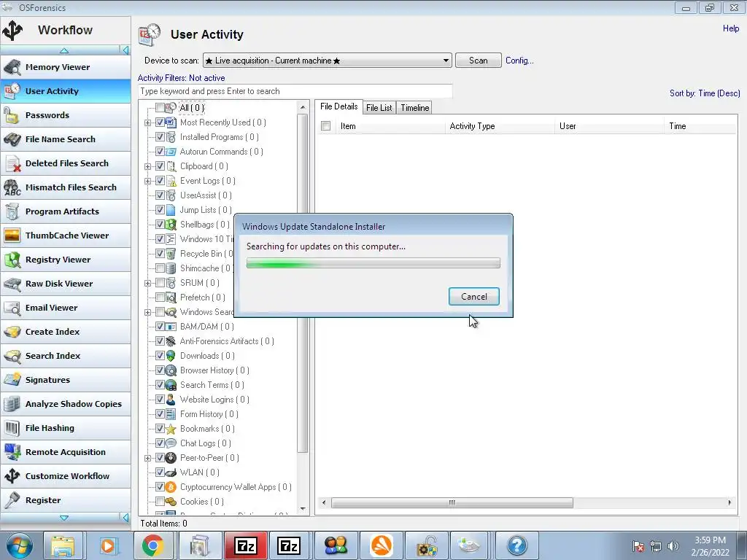747x560 pixels.
Task: Collapse the workflow panel with the top side arrow
Action: coord(125,50)
